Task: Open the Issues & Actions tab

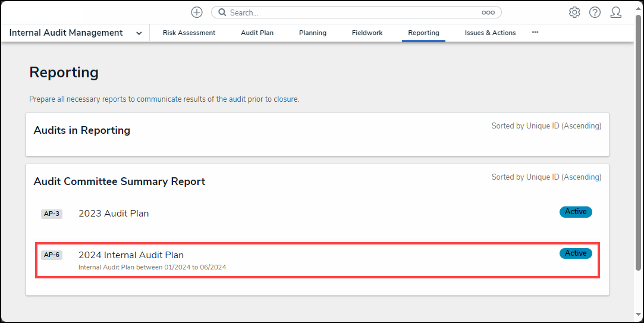Action: (490, 33)
